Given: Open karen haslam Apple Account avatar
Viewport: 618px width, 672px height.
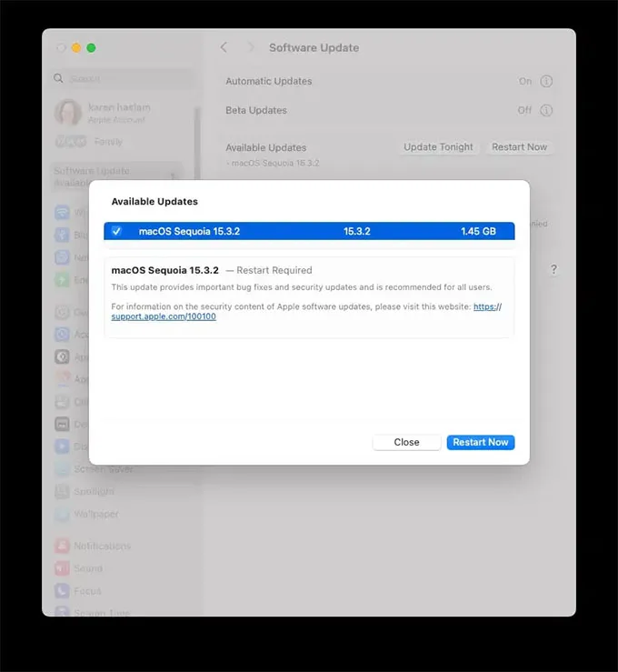Looking at the screenshot, I should click(67, 112).
